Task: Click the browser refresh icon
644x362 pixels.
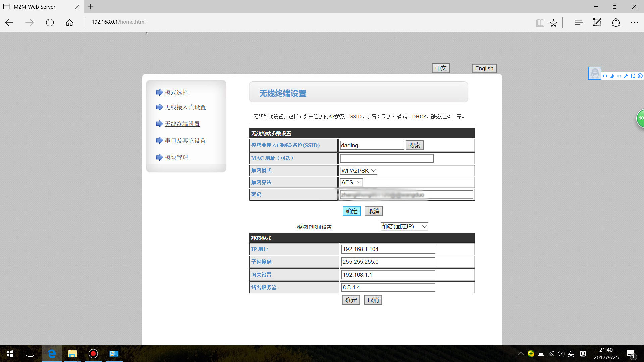Action: pos(50,22)
